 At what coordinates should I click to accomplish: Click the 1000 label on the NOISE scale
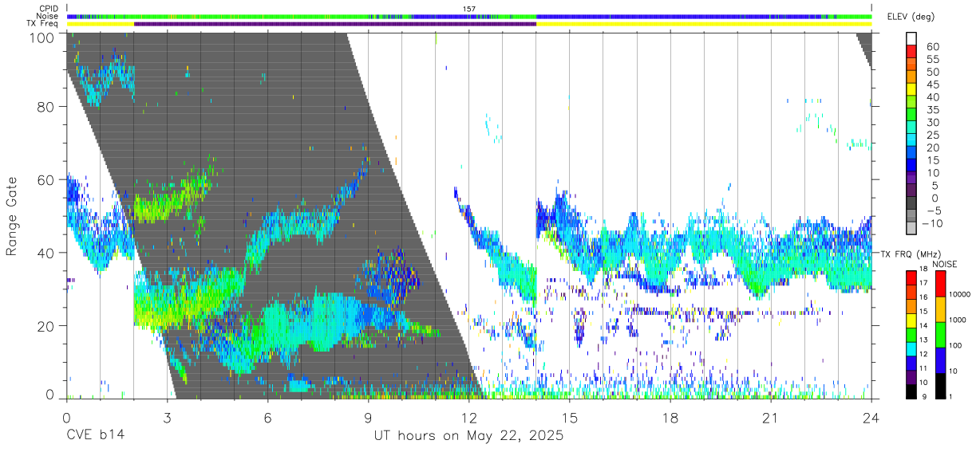pos(959,320)
